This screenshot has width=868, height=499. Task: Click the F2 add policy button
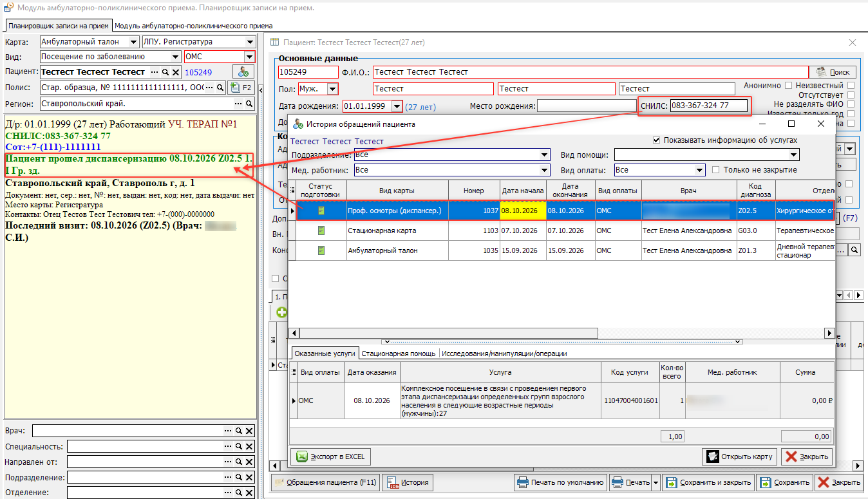pos(242,88)
